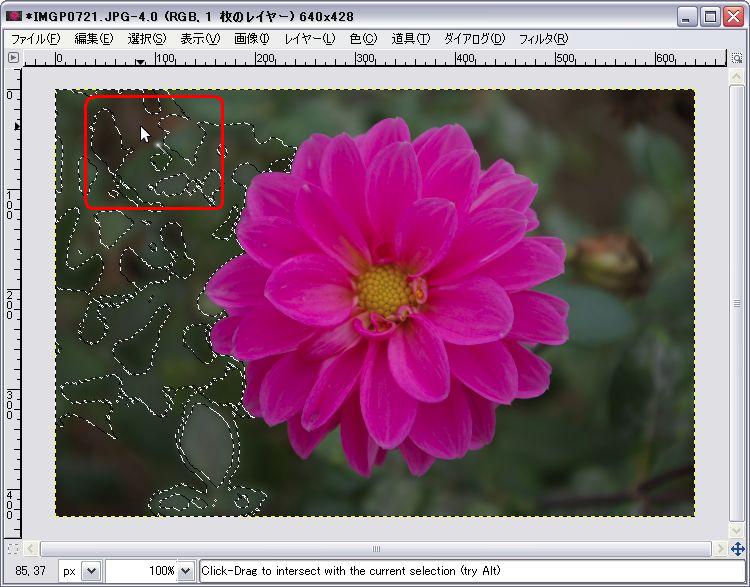
Task: Close the IMGP0721.JPG window
Action: [733, 17]
